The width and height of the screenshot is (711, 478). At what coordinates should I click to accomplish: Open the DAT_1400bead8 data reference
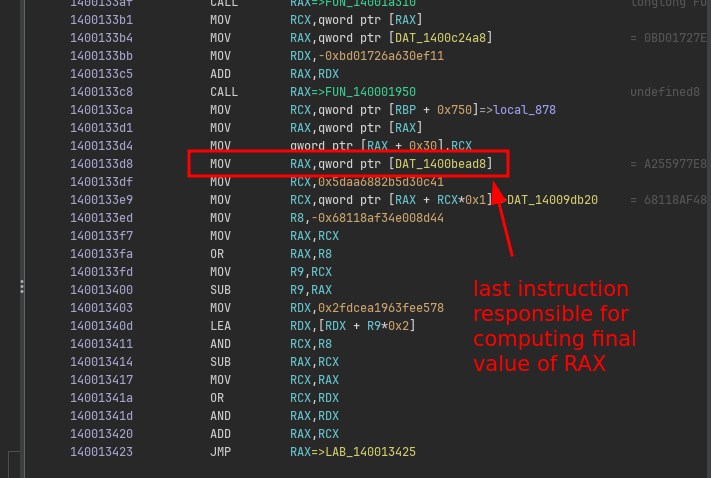[447, 164]
